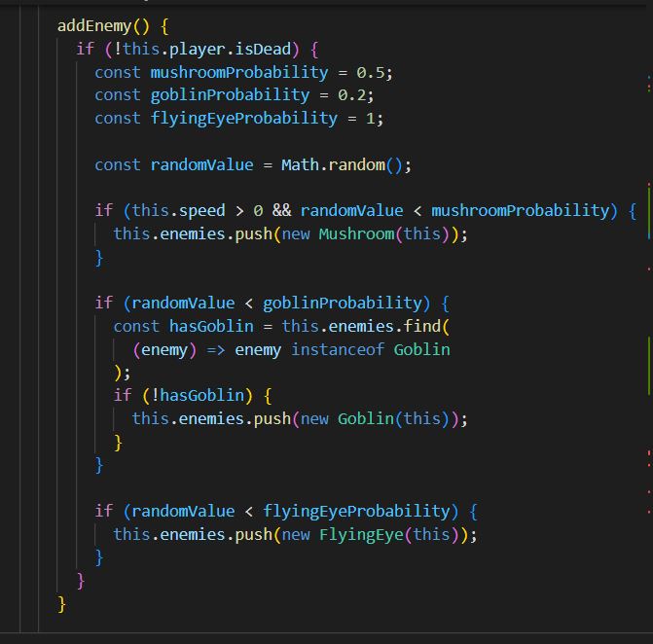
Task: Click isDead in the player check
Action: tap(263, 49)
